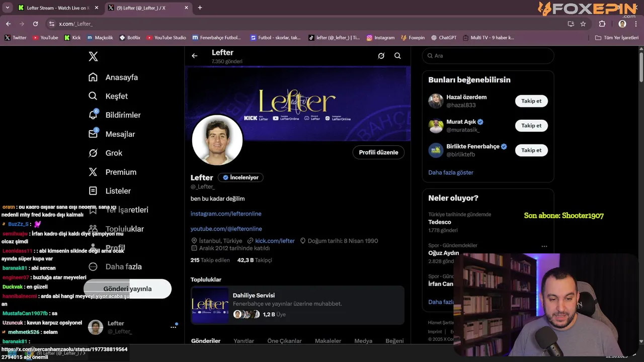644x362 pixels.
Task: Click the profile search magnifier icon
Action: [397, 56]
